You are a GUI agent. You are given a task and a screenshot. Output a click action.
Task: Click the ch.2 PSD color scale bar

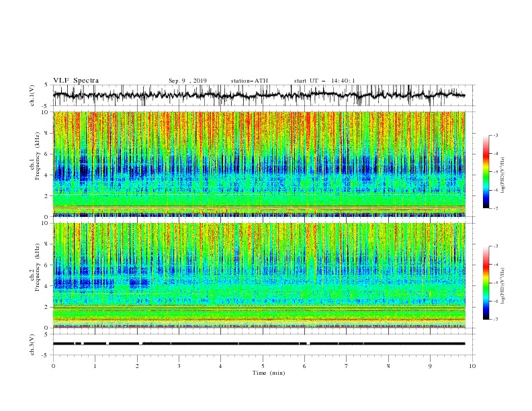[486, 283]
